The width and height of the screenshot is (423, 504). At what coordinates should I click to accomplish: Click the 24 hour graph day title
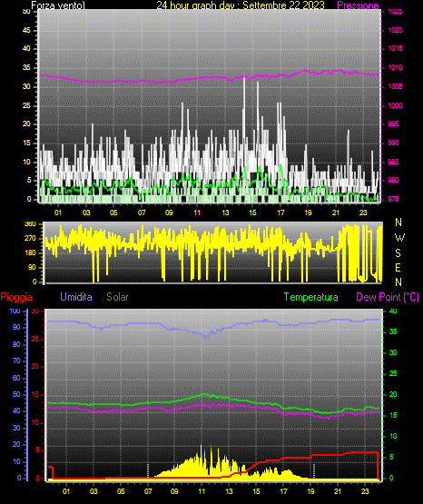coord(241,5)
